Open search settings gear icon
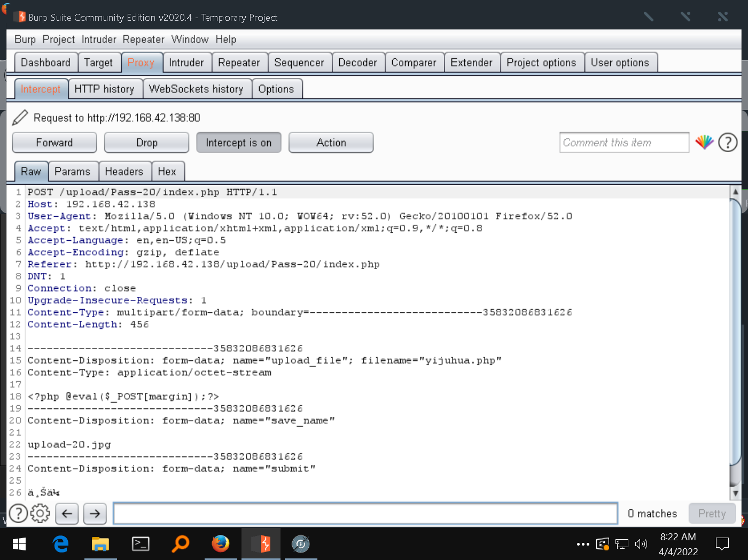 (x=40, y=514)
